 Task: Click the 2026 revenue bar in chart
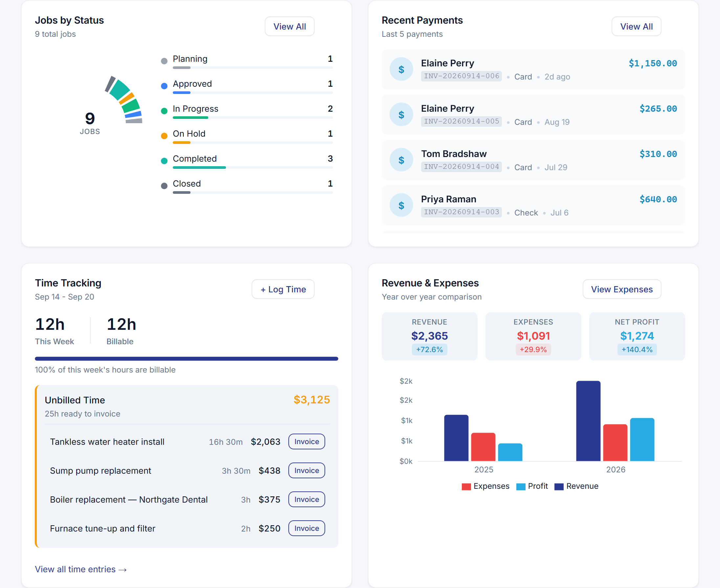pyautogui.click(x=588, y=421)
